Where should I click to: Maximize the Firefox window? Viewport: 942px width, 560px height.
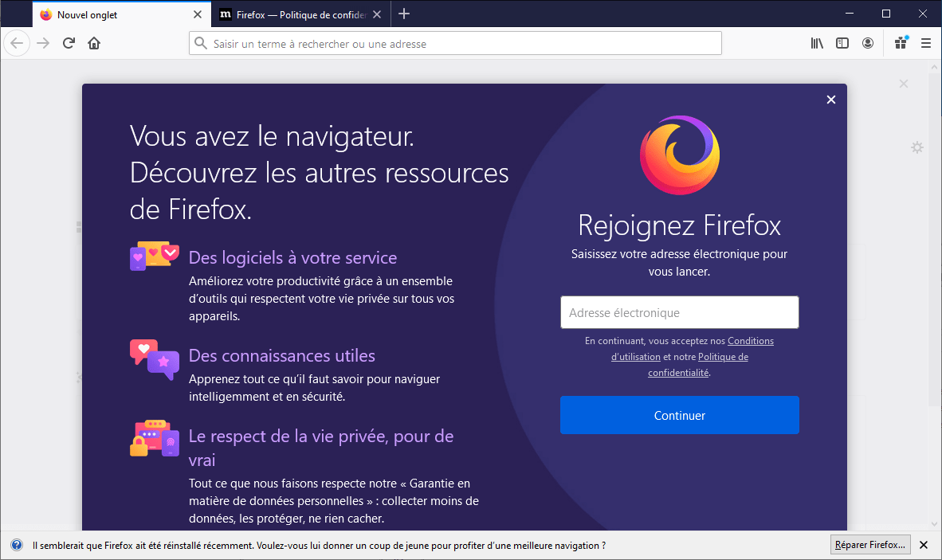click(x=886, y=14)
